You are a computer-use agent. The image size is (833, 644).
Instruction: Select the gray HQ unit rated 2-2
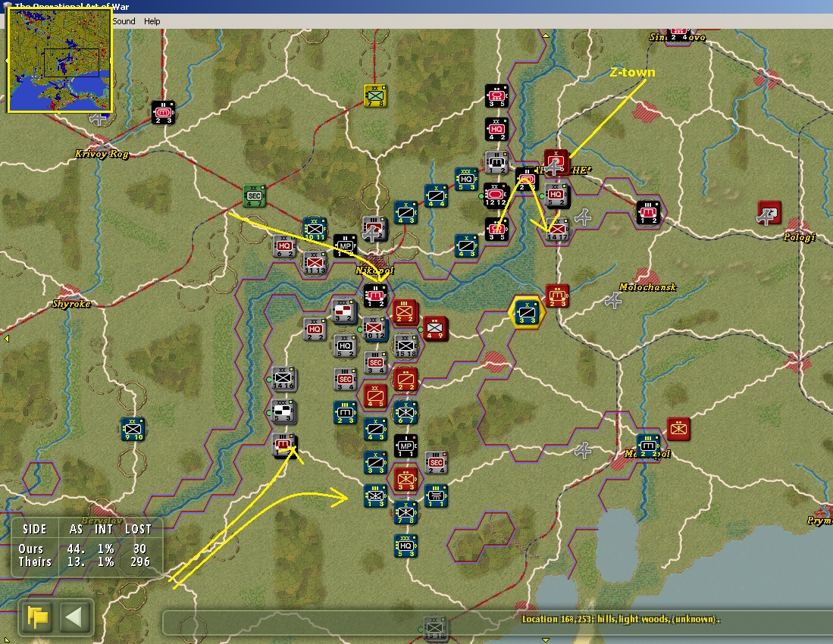[315, 329]
